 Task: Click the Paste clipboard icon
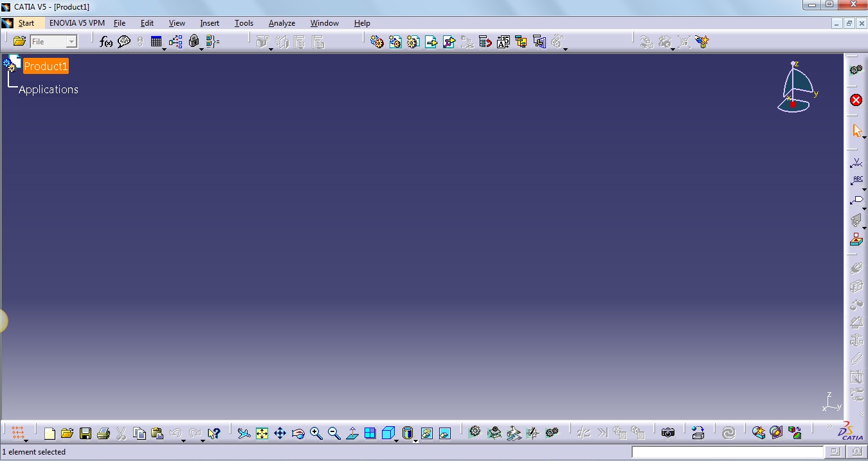pyautogui.click(x=157, y=433)
